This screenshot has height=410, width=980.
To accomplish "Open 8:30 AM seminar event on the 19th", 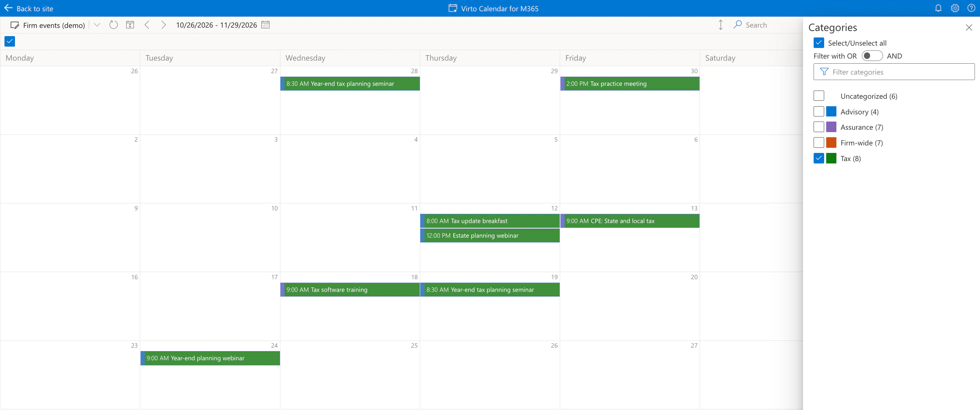I will 490,289.
